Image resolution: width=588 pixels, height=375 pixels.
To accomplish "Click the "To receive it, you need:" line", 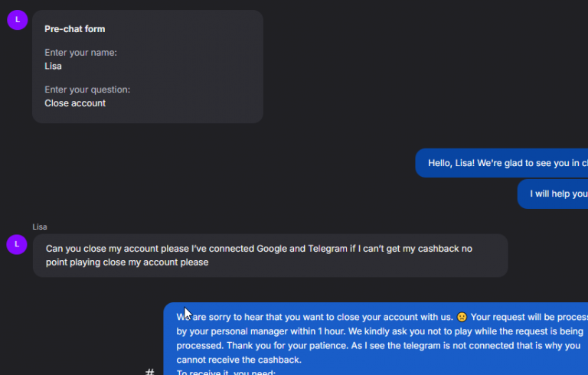I will [x=226, y=372].
